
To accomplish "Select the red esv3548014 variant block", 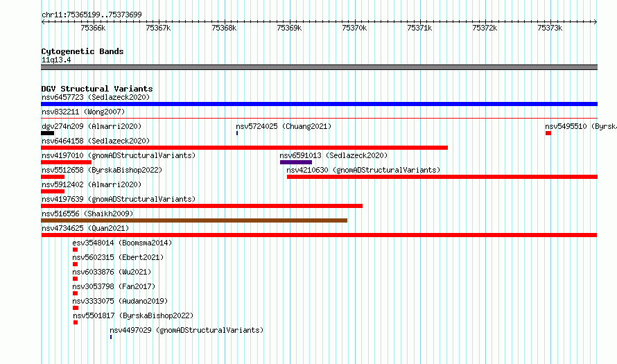I will point(75,250).
